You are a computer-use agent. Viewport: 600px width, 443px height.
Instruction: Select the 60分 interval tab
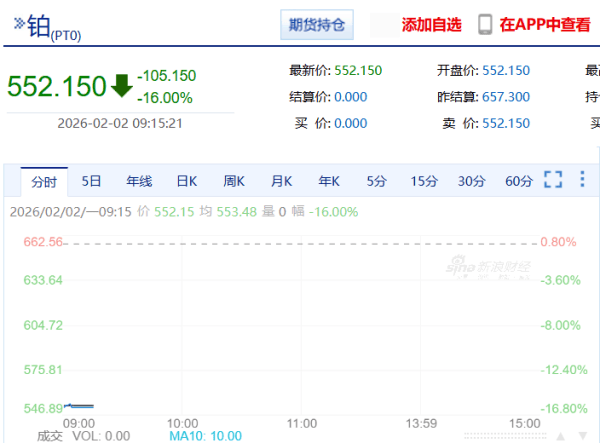click(519, 181)
